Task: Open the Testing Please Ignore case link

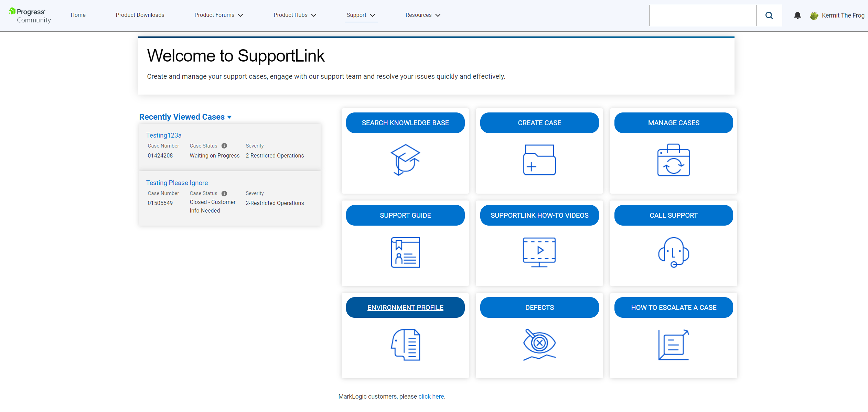Action: [x=177, y=183]
